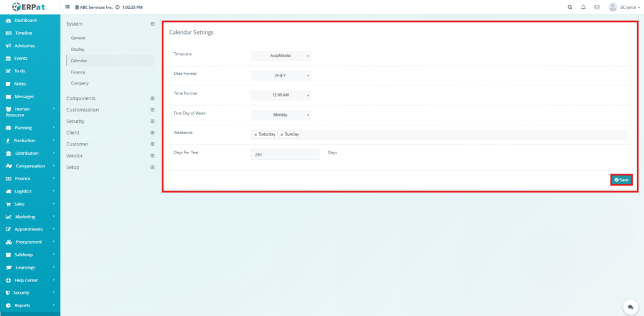
Task: Toggle sidebar with the hamburger menu icon
Action: (67, 7)
